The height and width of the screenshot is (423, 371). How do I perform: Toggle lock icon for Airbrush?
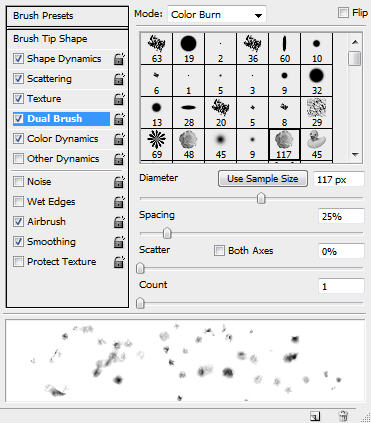point(119,222)
